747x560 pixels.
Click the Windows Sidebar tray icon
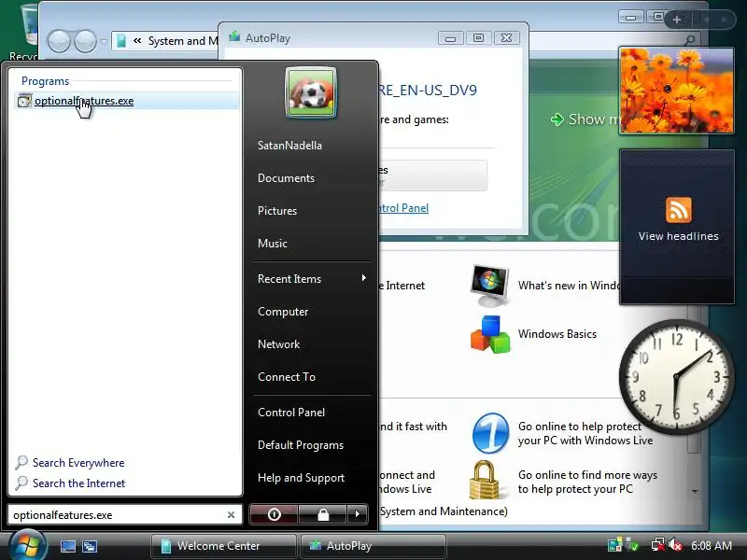coord(614,545)
